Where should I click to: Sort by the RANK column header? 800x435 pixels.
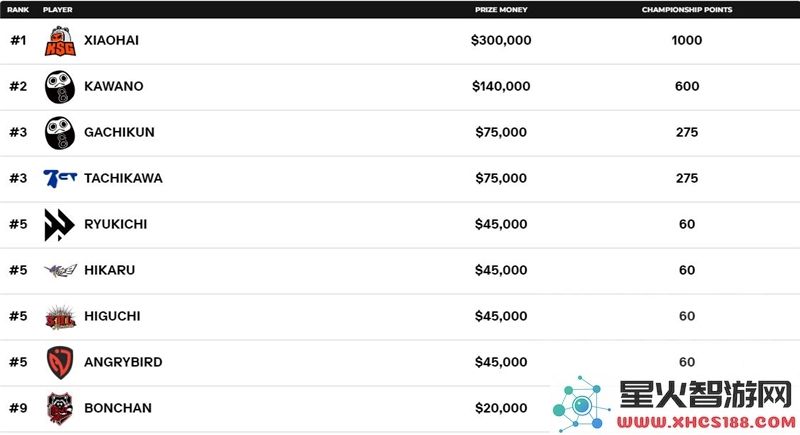(18, 10)
